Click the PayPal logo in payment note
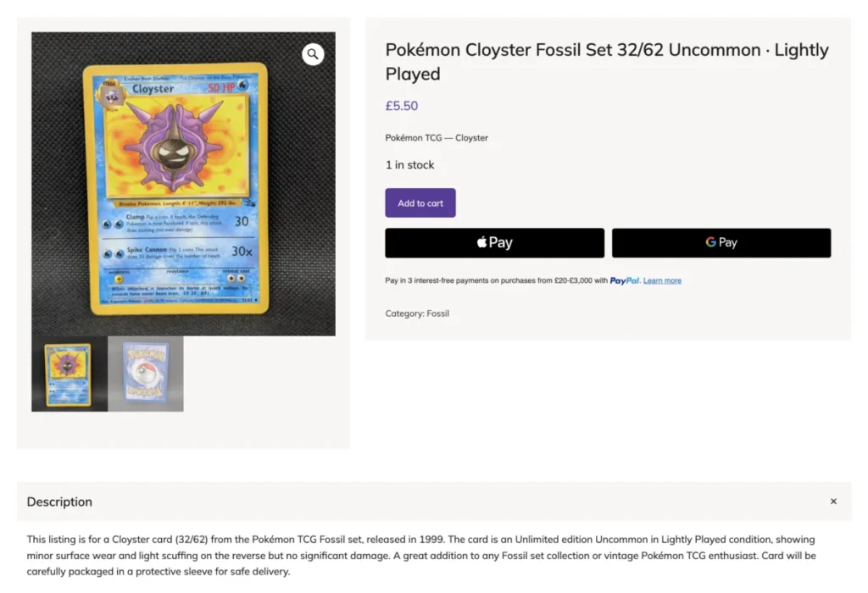Image resolution: width=868 pixels, height=593 pixels. click(625, 280)
